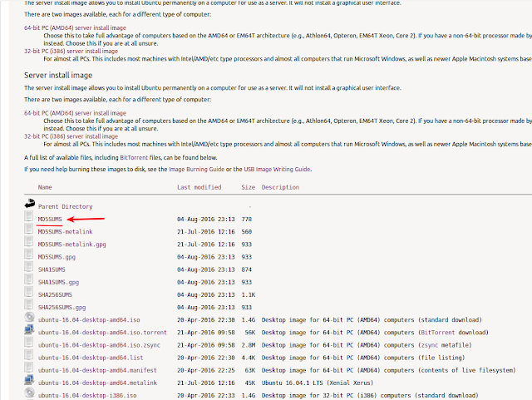
Task: Click description ending '(contents of live filesystem)'
Action: point(389,370)
